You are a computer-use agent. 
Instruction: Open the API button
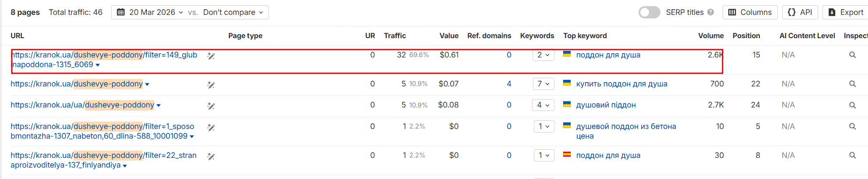coord(800,12)
